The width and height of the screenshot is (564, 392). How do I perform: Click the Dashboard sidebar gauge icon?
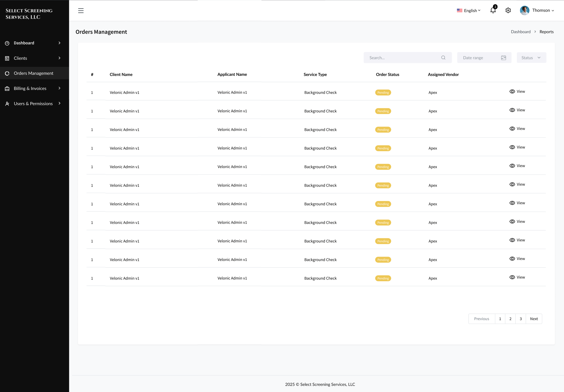coord(7,43)
